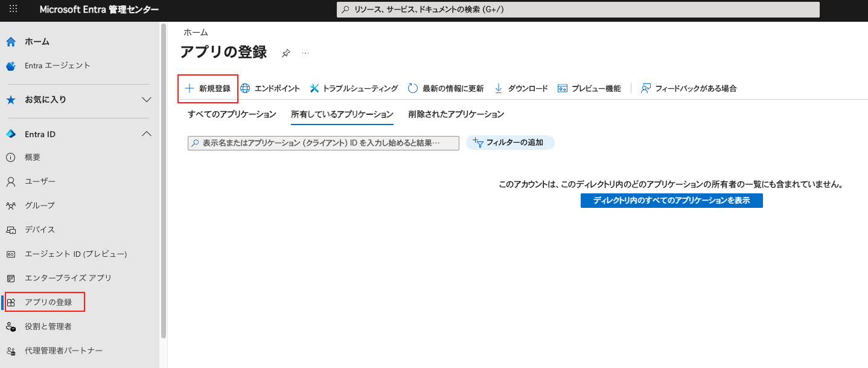
Task: Click the グループ people icon
Action: coord(11,206)
